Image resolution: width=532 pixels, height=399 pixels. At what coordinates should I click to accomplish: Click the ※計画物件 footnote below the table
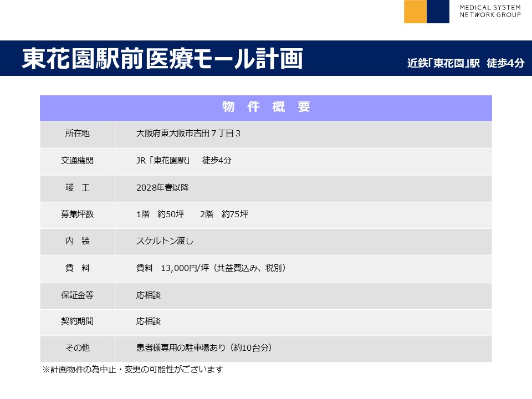pyautogui.click(x=133, y=369)
